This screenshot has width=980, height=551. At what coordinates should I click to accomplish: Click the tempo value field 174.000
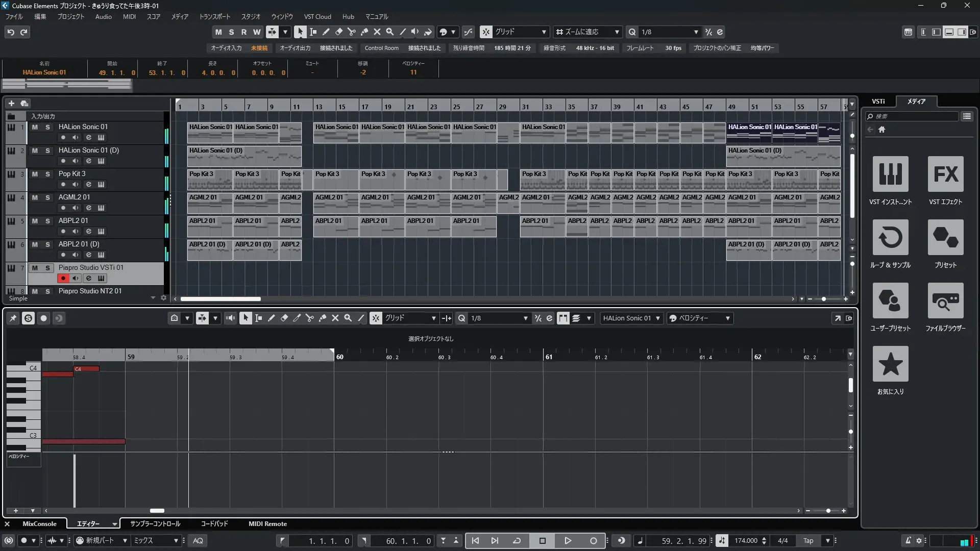(746, 541)
